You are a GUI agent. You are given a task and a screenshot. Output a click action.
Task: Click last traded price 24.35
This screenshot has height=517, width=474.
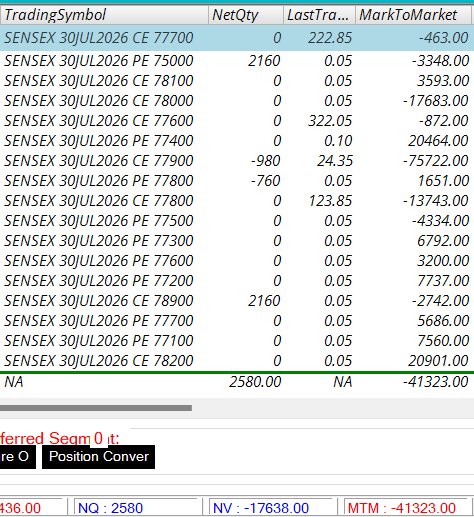click(x=335, y=161)
